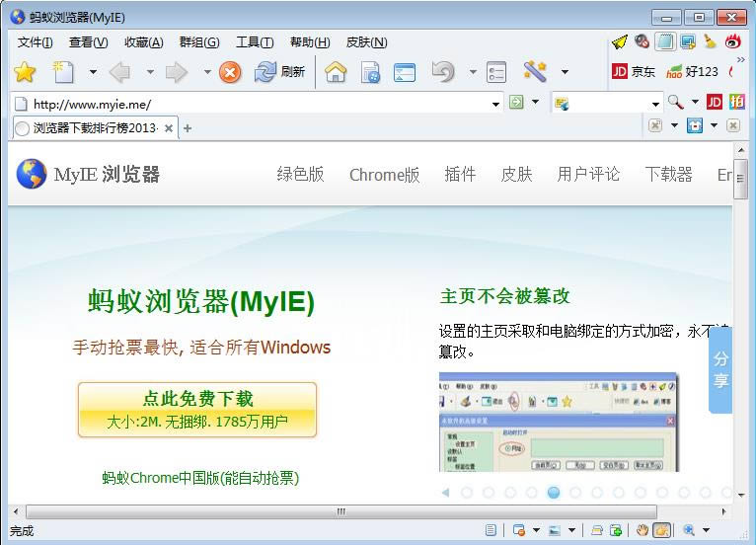Select the active blue carousel dot
The width and height of the screenshot is (756, 545).
(554, 492)
